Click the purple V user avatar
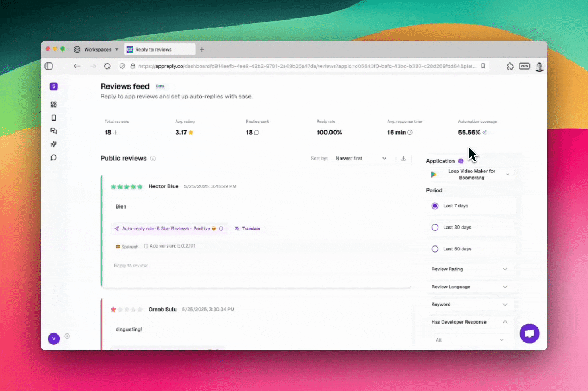 tap(54, 339)
